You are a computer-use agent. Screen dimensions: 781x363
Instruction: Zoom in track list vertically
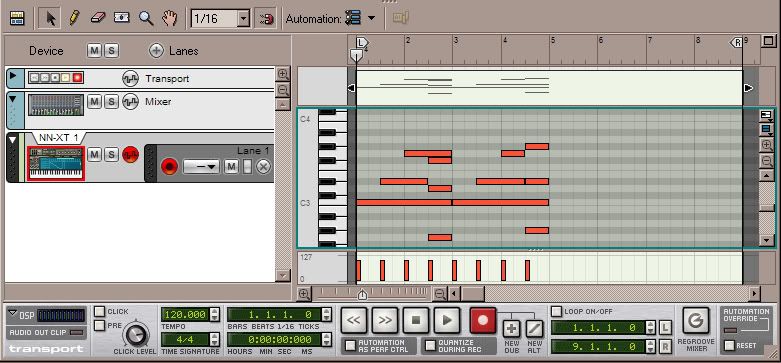click(282, 75)
